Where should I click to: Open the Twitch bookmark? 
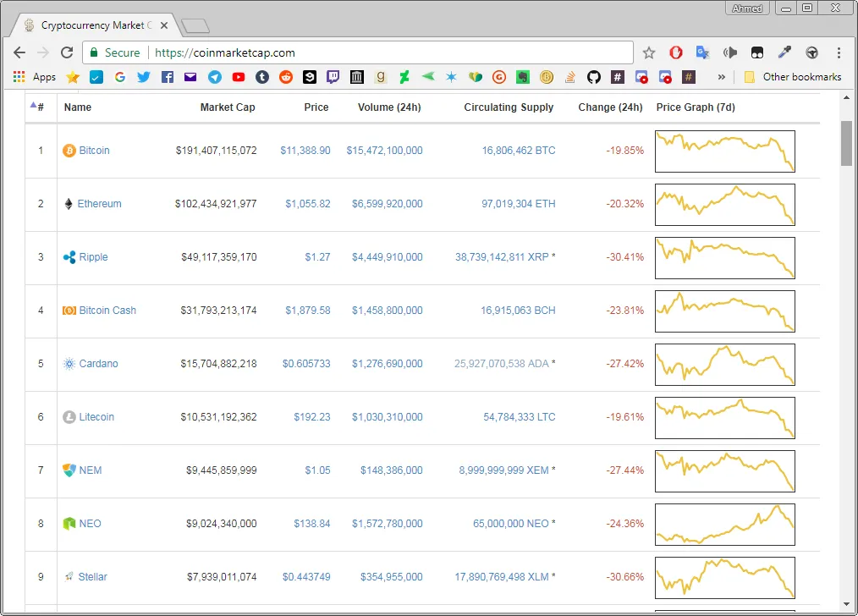(333, 77)
